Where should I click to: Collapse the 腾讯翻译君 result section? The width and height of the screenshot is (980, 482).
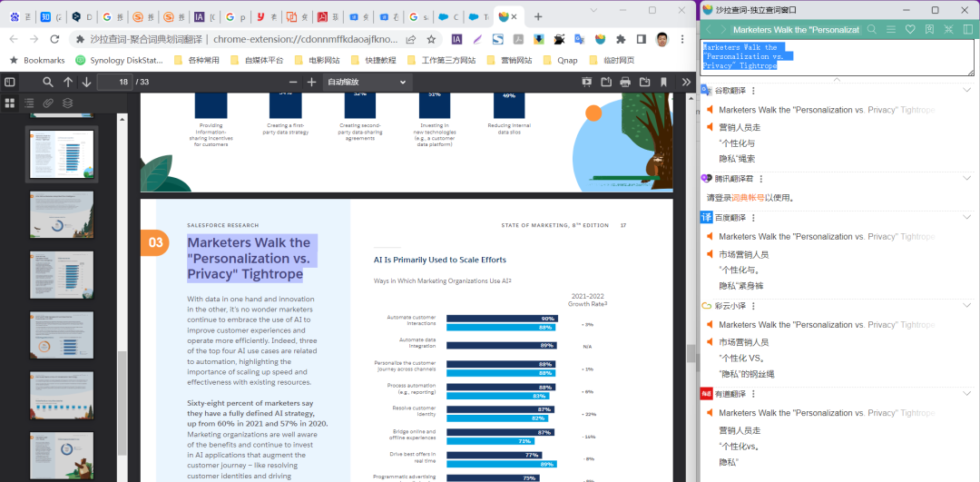coord(967,178)
